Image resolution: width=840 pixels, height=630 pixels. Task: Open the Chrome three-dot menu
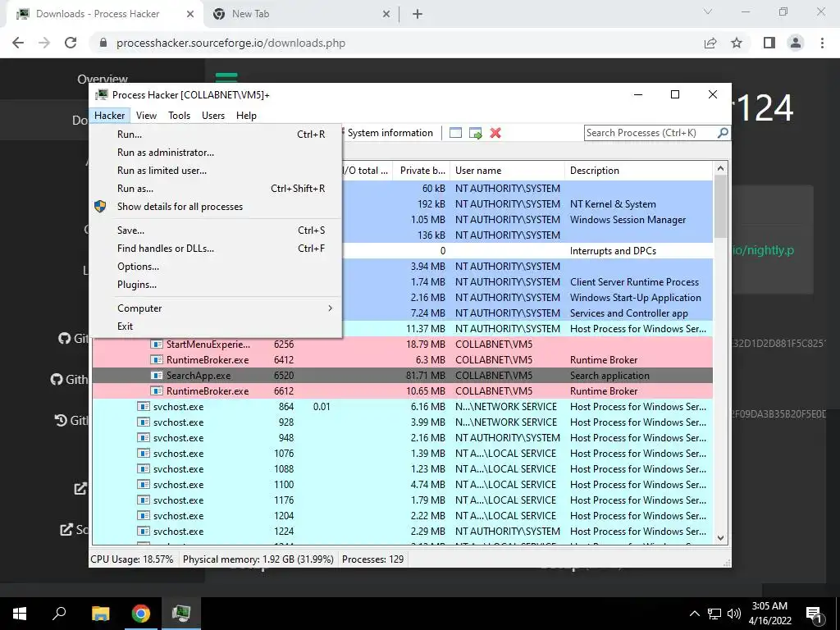click(x=822, y=43)
